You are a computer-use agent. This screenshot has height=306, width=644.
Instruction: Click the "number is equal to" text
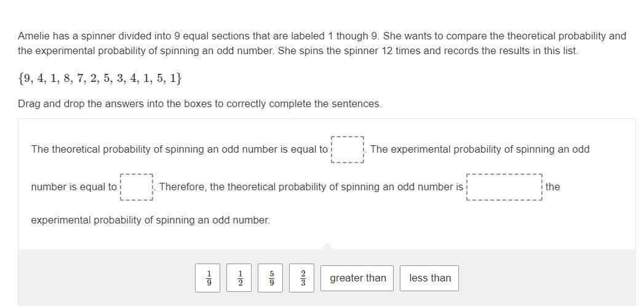(x=74, y=187)
